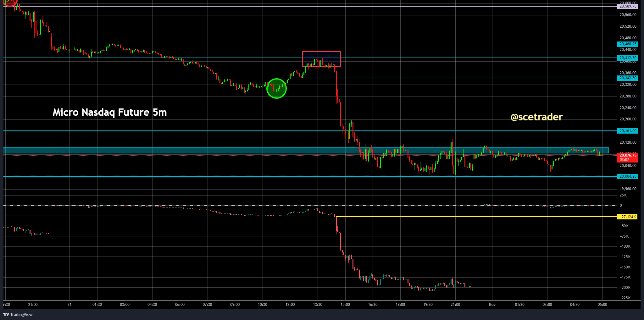Screen dimensions: 644x320
Task: Click the 19,960.00 price axis tick
Action: [x=628, y=189]
